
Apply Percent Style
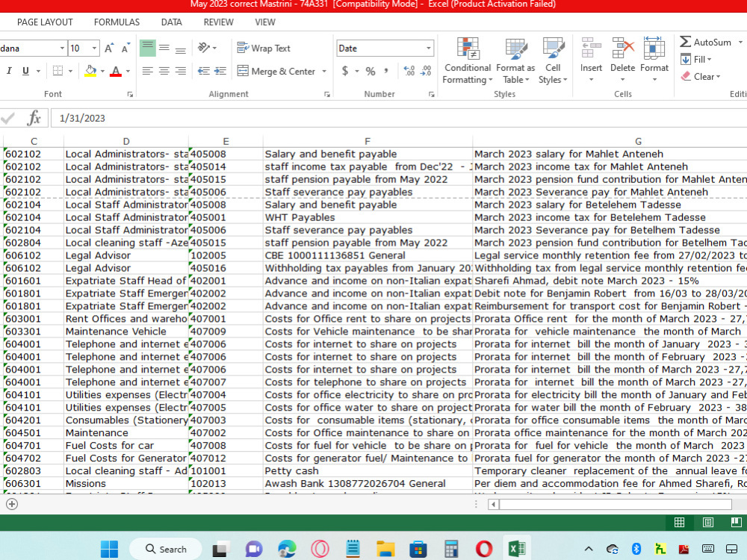pyautogui.click(x=371, y=71)
